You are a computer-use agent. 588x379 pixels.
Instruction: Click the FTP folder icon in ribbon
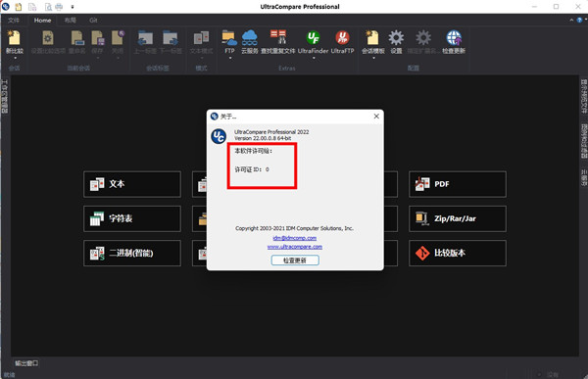coord(229,38)
